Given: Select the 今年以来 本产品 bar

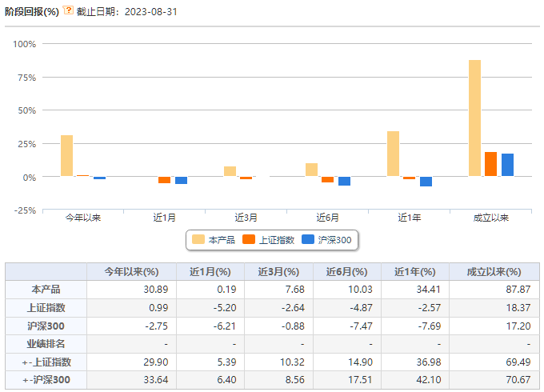Looking at the screenshot, I should coord(67,156).
